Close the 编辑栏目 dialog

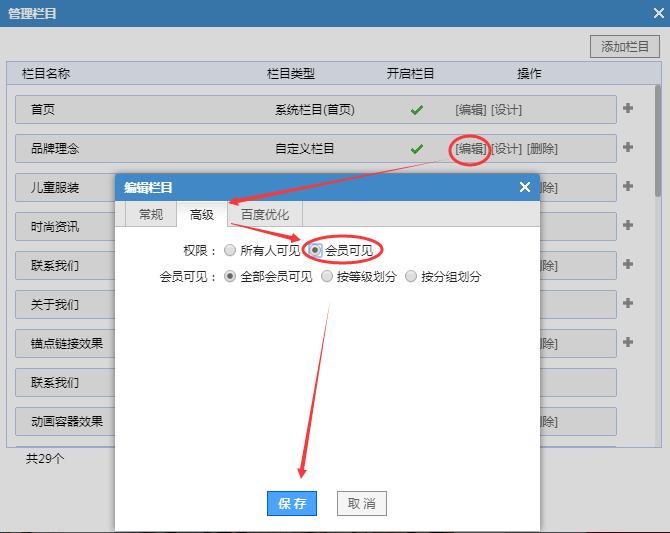525,187
